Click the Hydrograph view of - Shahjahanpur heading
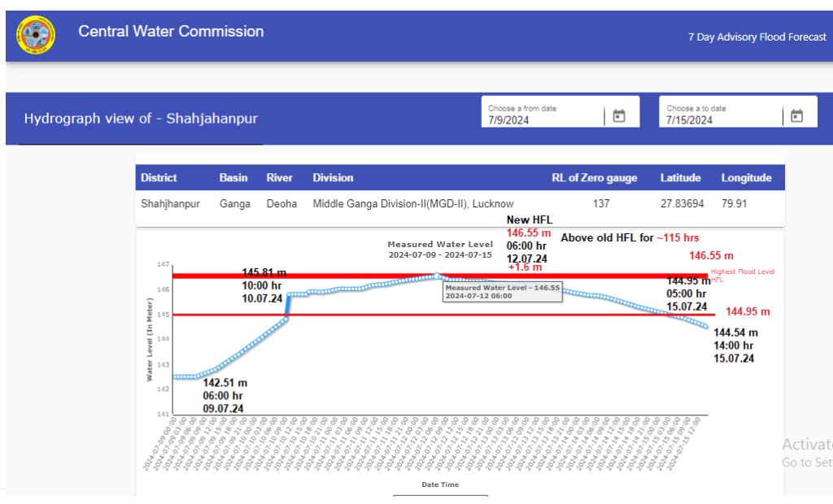 click(141, 119)
